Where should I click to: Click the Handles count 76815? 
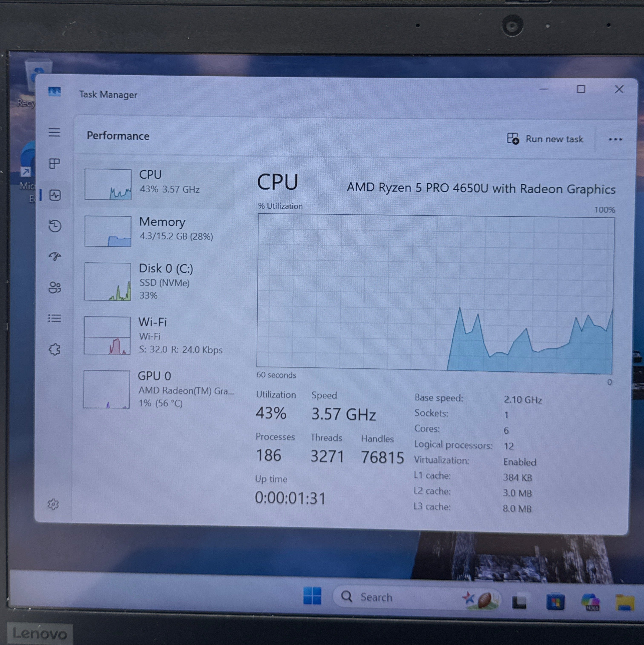pyautogui.click(x=382, y=457)
